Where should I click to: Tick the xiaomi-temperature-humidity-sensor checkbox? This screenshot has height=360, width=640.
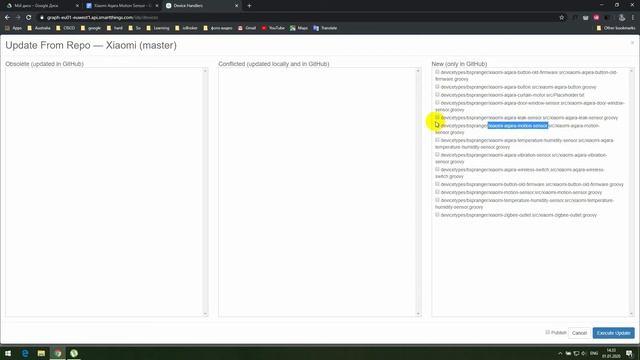[x=437, y=200]
